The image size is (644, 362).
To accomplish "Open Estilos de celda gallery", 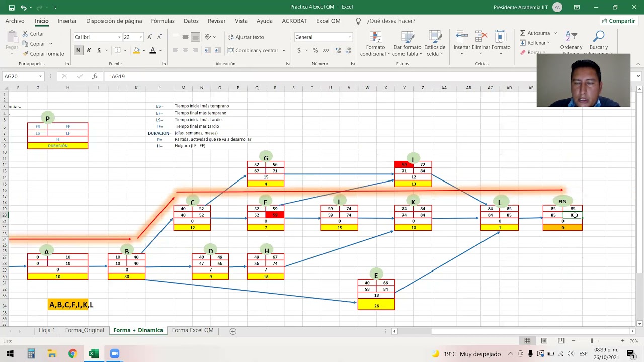I will tap(435, 44).
